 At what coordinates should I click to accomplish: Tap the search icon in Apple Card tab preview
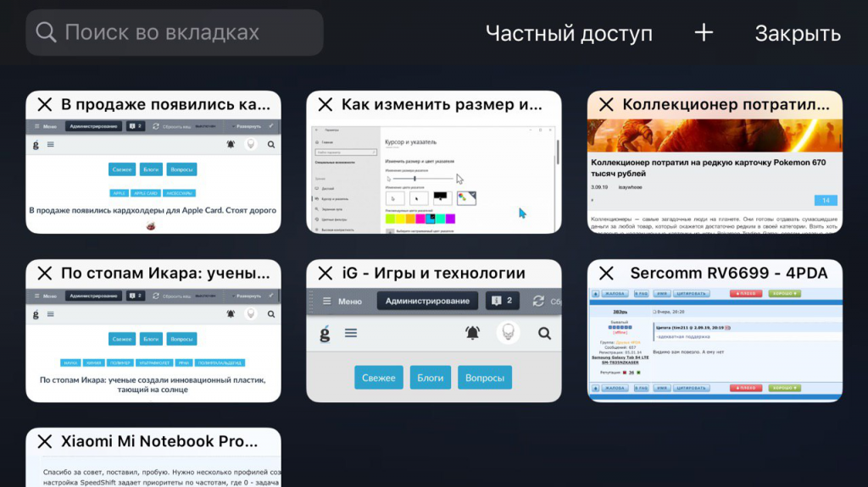click(x=271, y=145)
